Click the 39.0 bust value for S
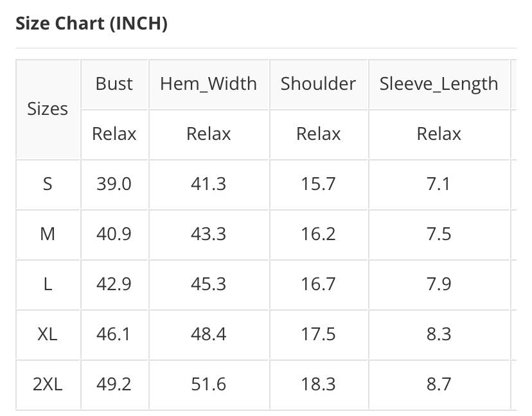The height and width of the screenshot is (416, 532). click(114, 184)
